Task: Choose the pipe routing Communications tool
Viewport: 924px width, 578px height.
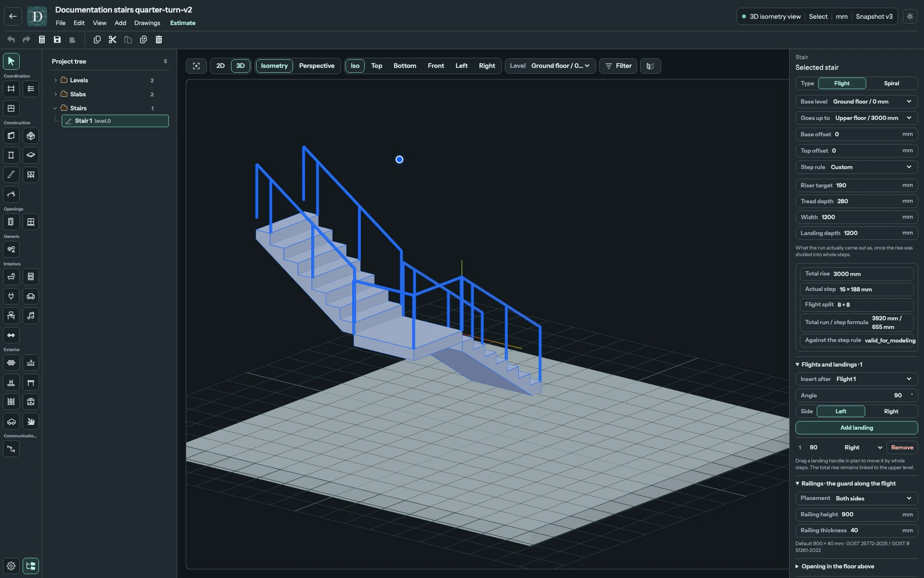Action: (x=11, y=449)
